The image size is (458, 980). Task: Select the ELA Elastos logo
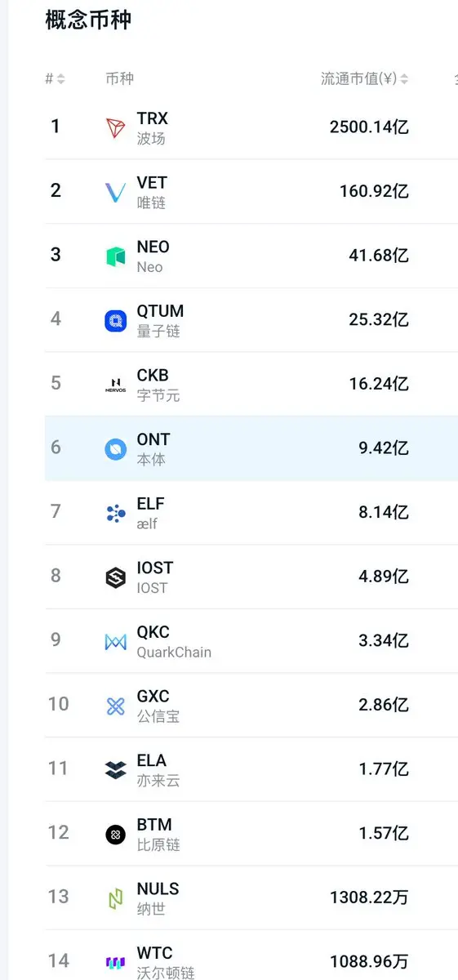(x=116, y=770)
